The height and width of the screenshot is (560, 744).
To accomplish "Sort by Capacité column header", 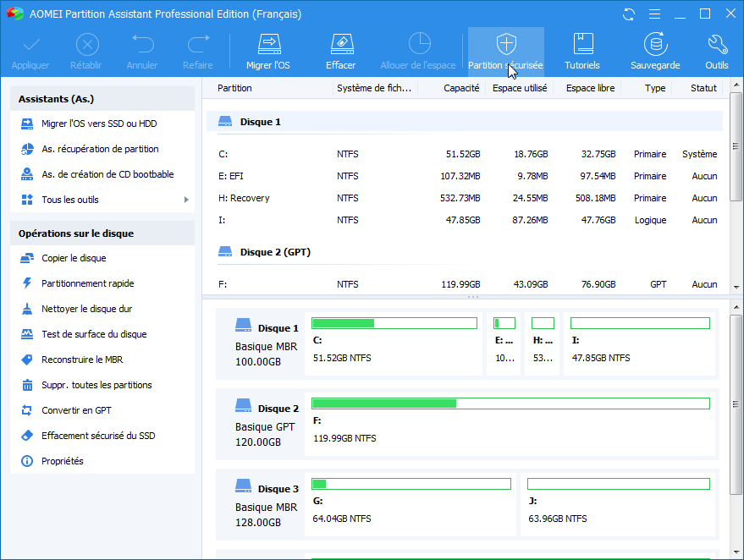I will click(x=461, y=88).
